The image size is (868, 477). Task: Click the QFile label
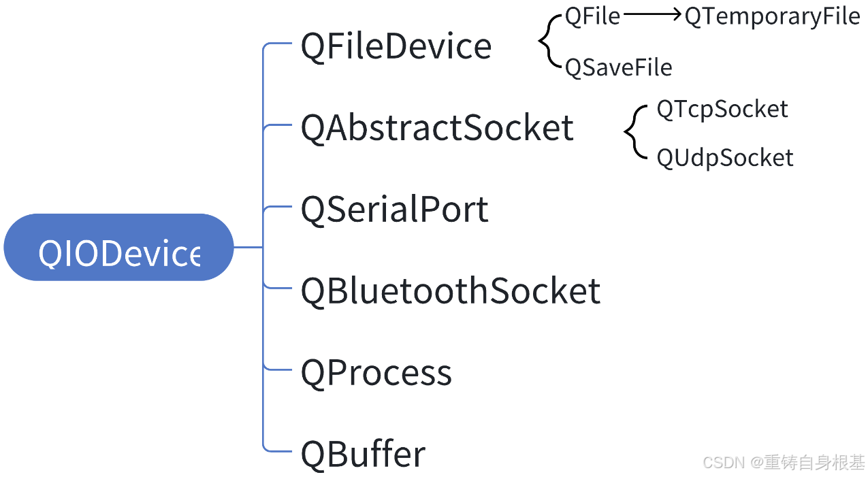(593, 16)
